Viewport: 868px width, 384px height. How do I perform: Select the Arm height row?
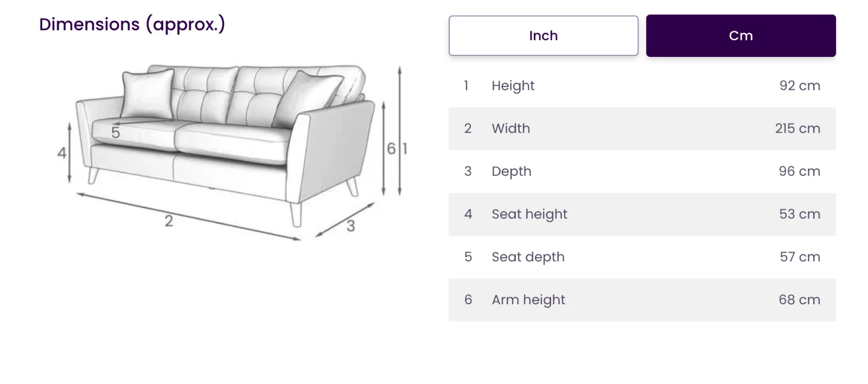pyautogui.click(x=642, y=300)
